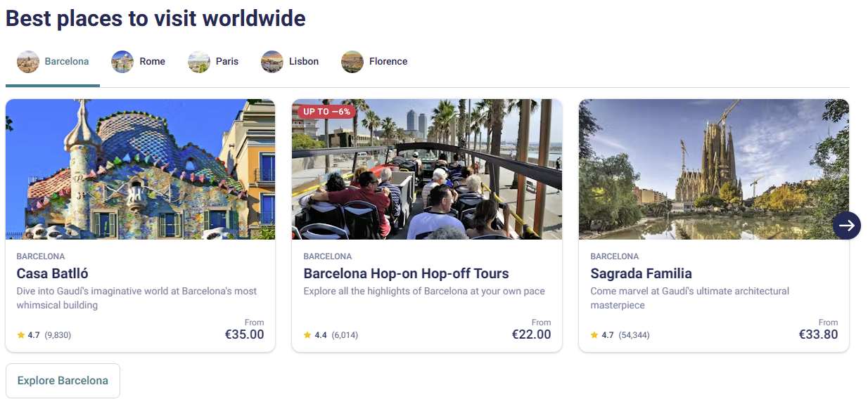Click the Florence city thumbnail icon
Screen dimensions: 868x404
352,62
